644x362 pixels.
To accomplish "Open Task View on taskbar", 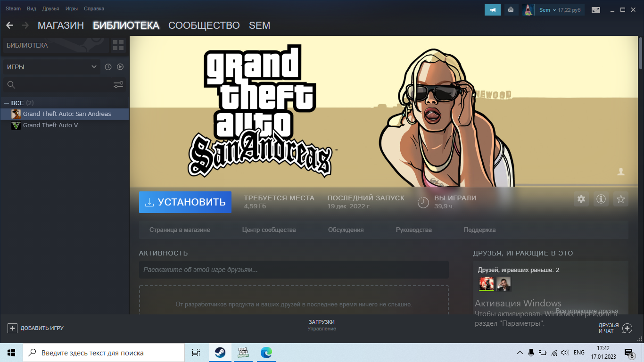I will (196, 353).
